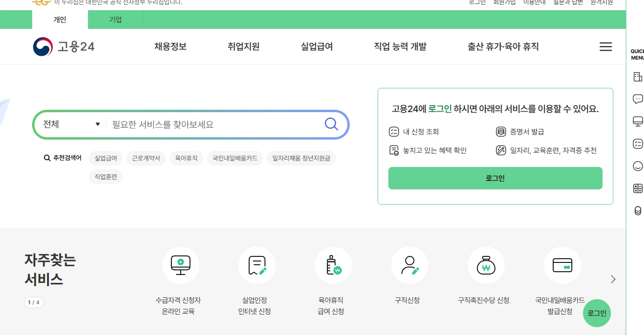Select 실업급여 recommended keyword

coord(106,158)
